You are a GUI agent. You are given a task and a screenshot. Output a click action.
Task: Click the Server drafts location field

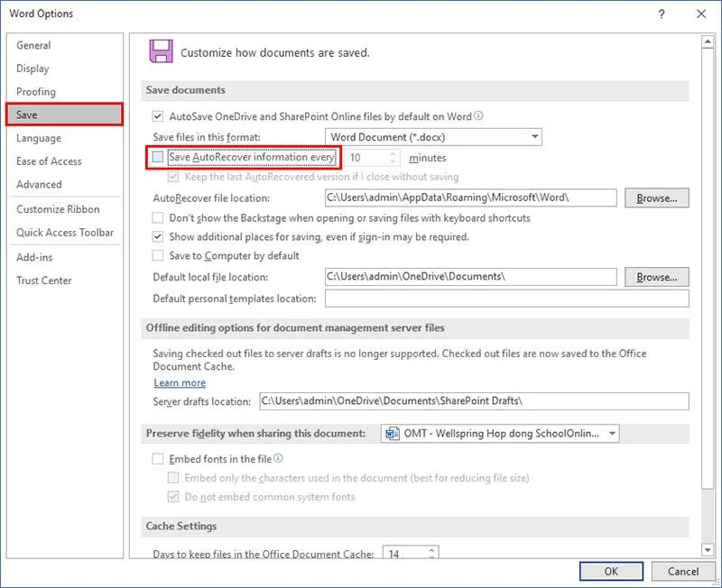475,400
